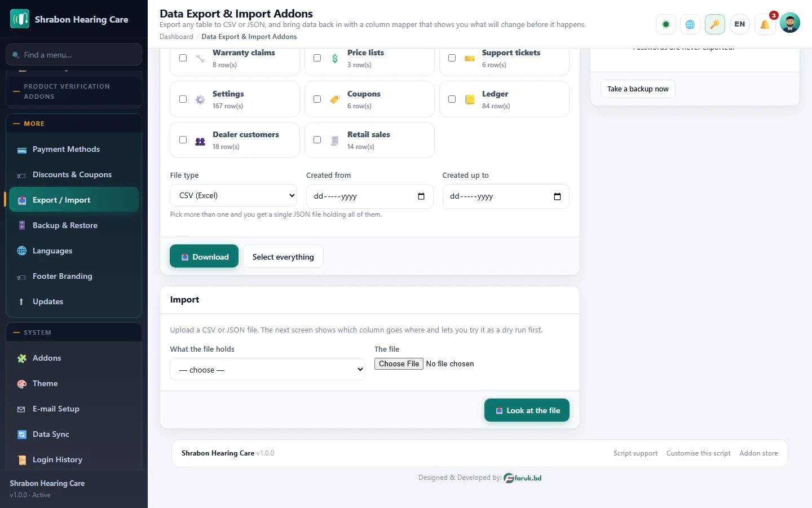Check the Ledger checkbox

point(452,99)
